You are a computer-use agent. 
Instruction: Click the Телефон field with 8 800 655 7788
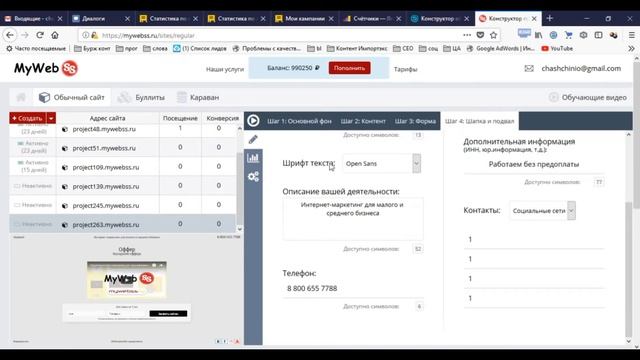(353, 288)
